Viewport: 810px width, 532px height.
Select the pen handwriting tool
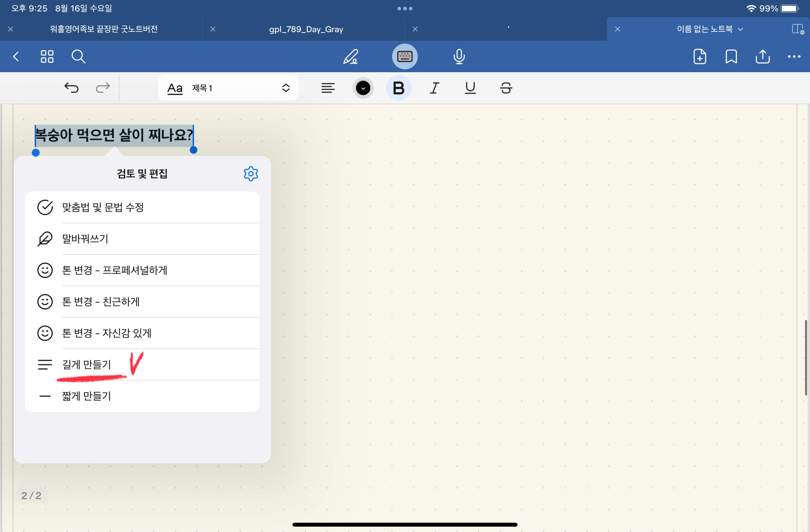click(x=350, y=56)
